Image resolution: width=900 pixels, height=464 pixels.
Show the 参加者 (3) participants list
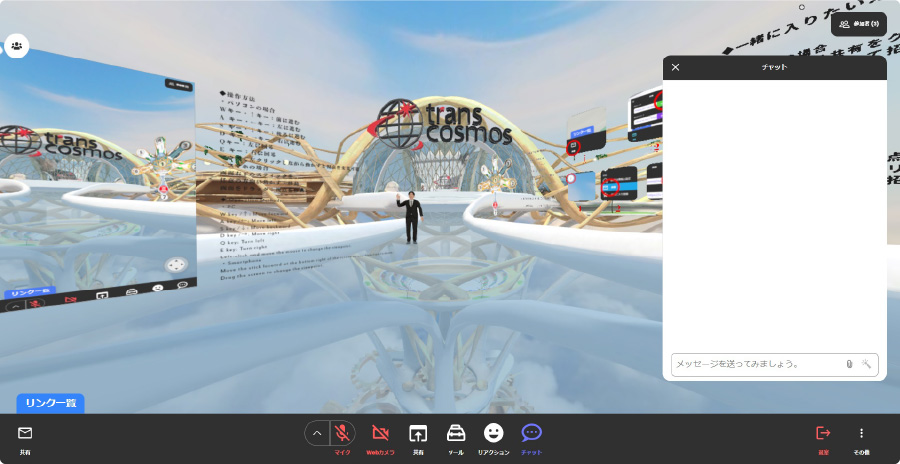(x=859, y=24)
